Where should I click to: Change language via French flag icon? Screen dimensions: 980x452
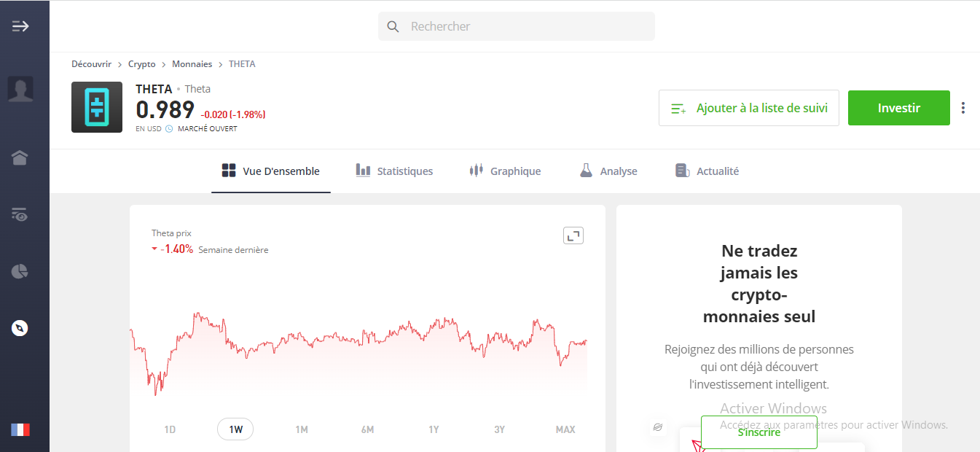(20, 429)
